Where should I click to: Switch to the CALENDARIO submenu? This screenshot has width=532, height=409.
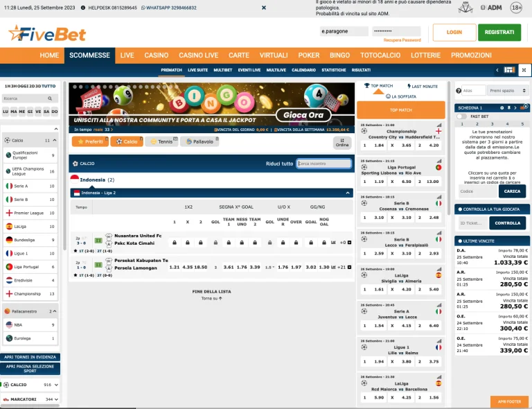303,70
